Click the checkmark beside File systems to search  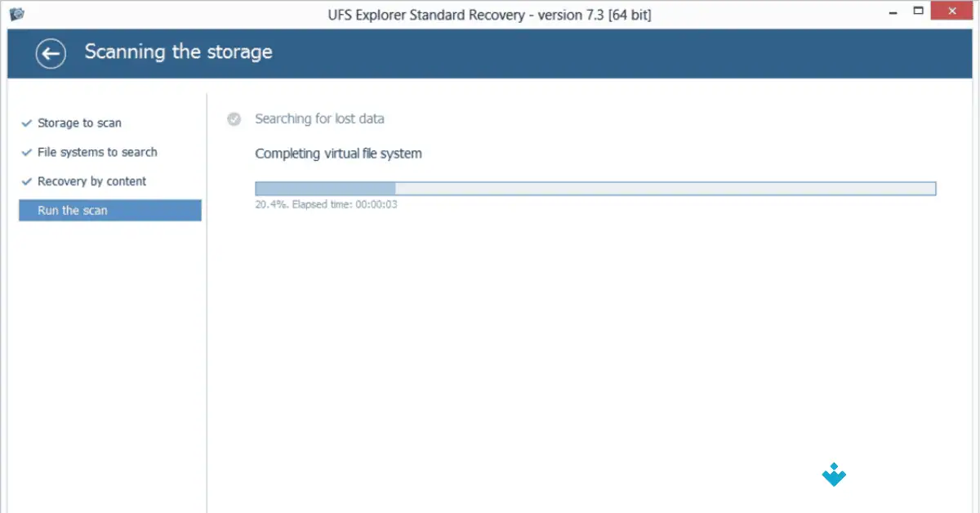pos(25,152)
